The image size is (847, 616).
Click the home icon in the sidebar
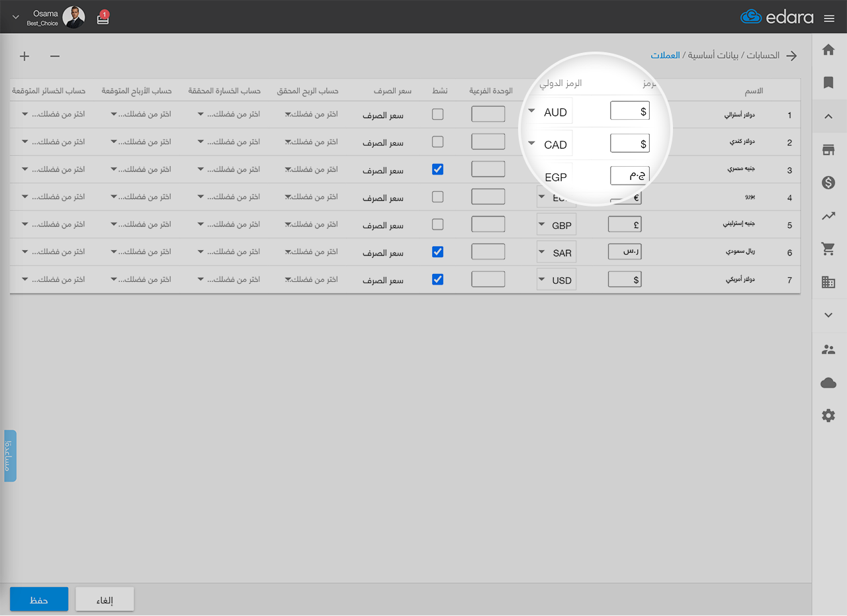[x=828, y=50]
